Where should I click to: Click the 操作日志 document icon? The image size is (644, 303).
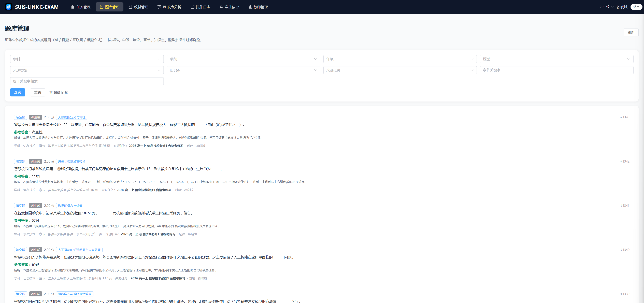click(193, 7)
